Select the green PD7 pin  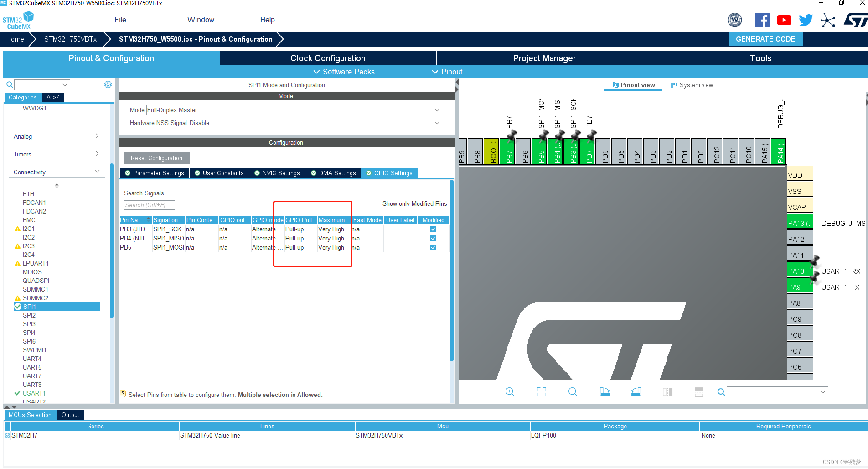click(x=587, y=151)
